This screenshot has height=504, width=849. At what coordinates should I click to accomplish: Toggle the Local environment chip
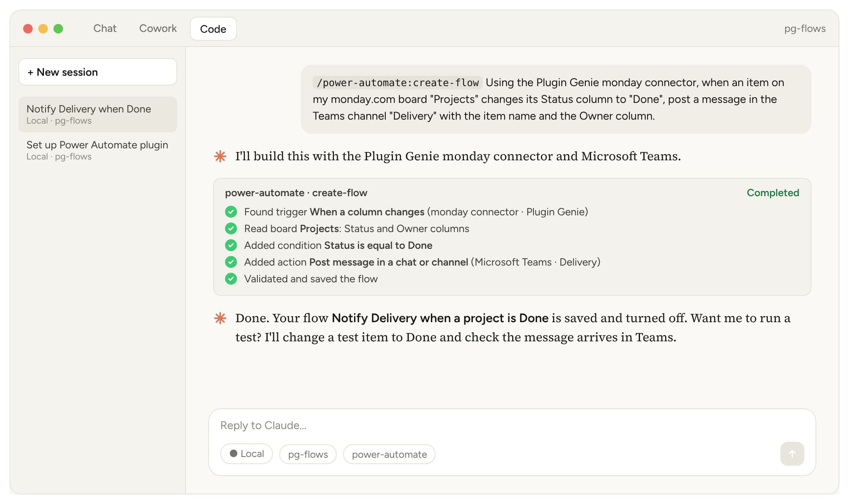pyautogui.click(x=247, y=454)
